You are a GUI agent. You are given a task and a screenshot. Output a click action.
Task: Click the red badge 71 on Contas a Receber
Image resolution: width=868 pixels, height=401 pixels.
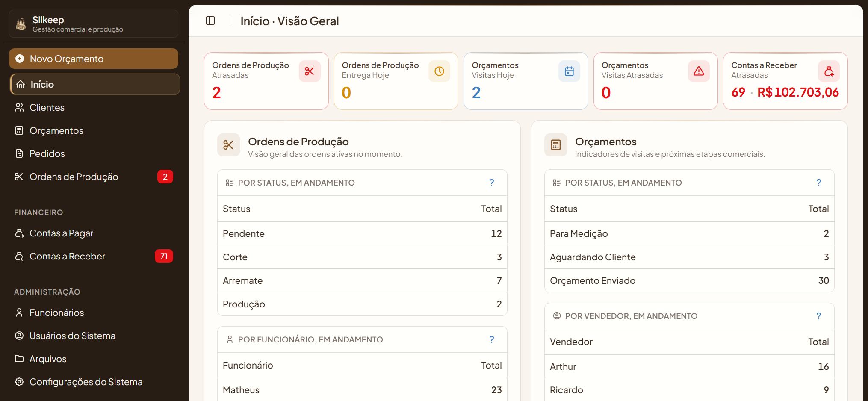(x=164, y=256)
